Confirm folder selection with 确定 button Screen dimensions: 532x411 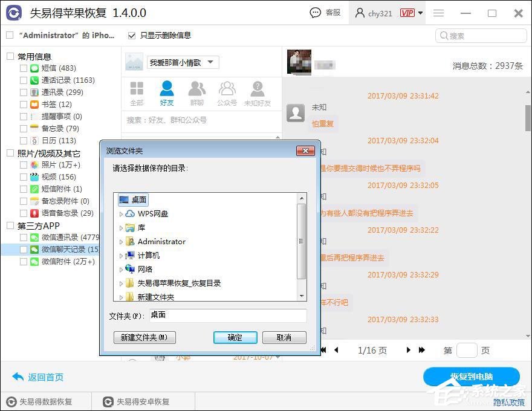point(235,337)
